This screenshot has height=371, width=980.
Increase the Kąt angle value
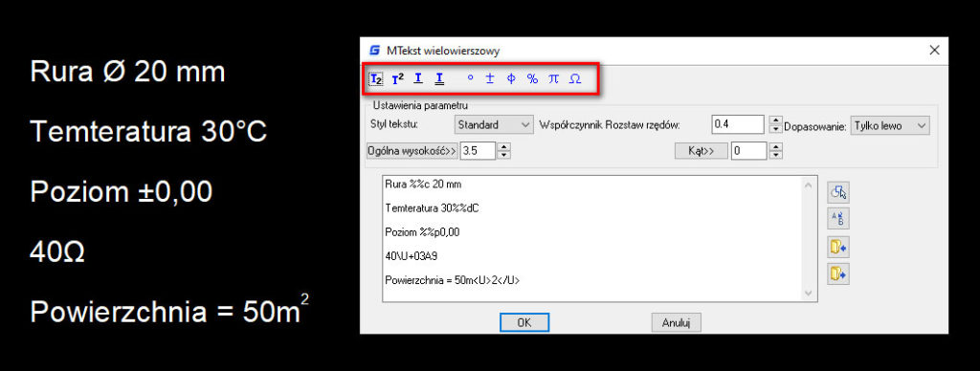[775, 146]
